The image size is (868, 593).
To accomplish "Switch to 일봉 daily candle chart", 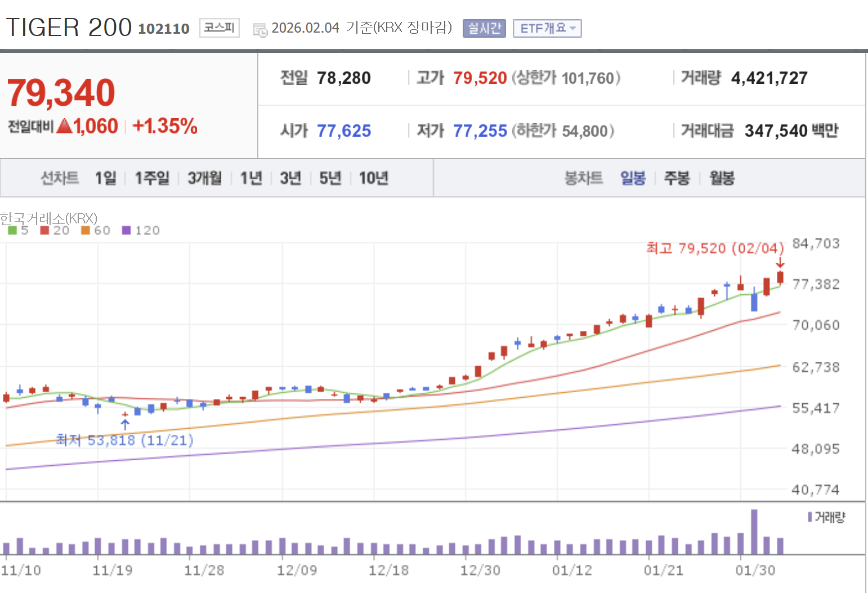I will pos(633,178).
